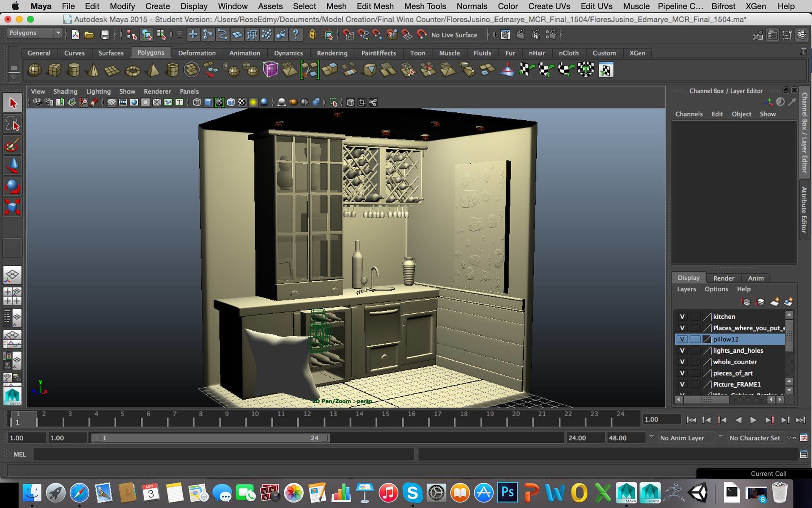Click the save scene icon

[104, 35]
